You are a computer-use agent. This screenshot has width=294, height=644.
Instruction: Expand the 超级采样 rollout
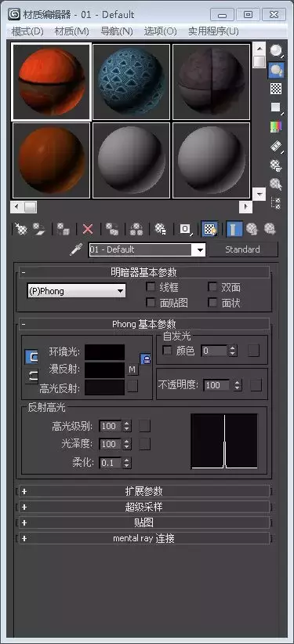point(144,508)
